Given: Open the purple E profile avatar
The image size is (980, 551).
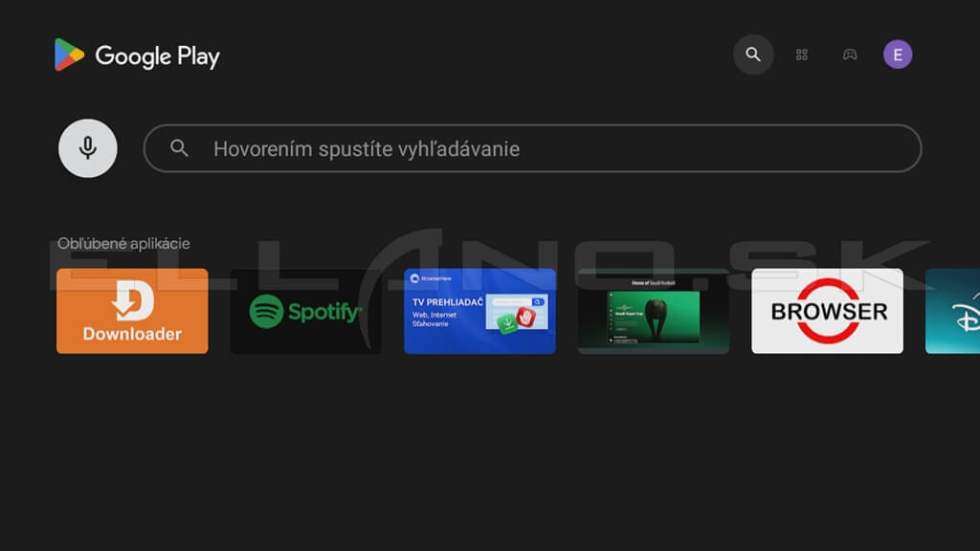Looking at the screenshot, I should click(x=898, y=55).
